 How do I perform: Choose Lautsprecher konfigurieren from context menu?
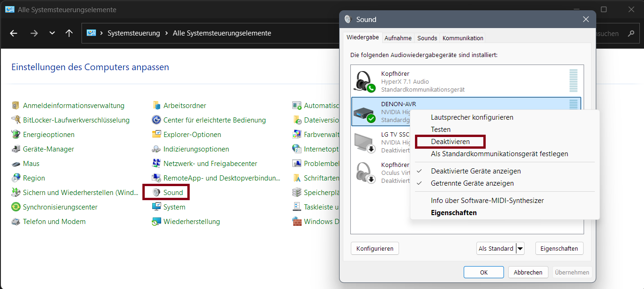click(x=504, y=117)
